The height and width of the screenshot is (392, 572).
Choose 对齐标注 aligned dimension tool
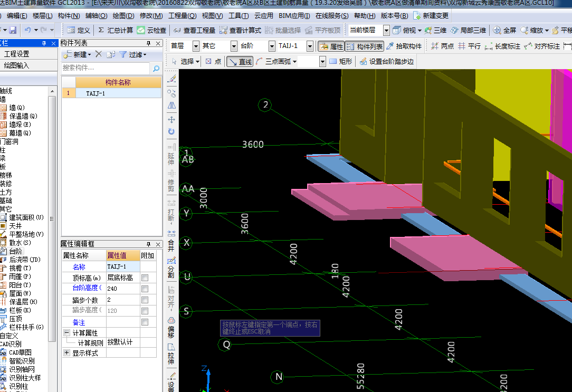[542, 46]
